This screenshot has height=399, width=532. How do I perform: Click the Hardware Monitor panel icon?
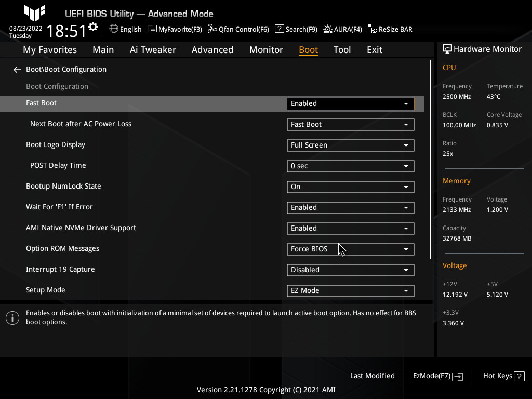pyautogui.click(x=447, y=48)
